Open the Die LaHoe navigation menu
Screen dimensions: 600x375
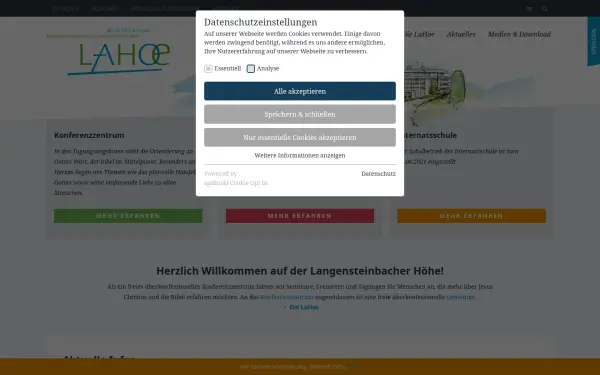click(419, 34)
